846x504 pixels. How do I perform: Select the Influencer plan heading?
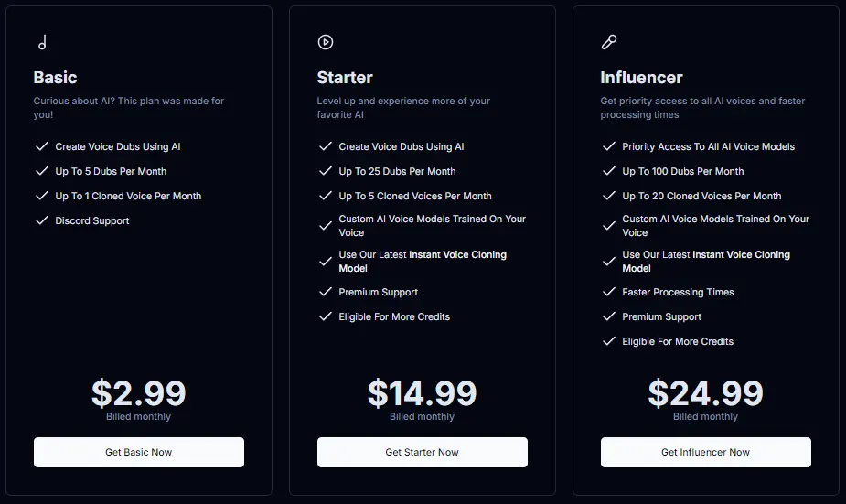tap(641, 78)
